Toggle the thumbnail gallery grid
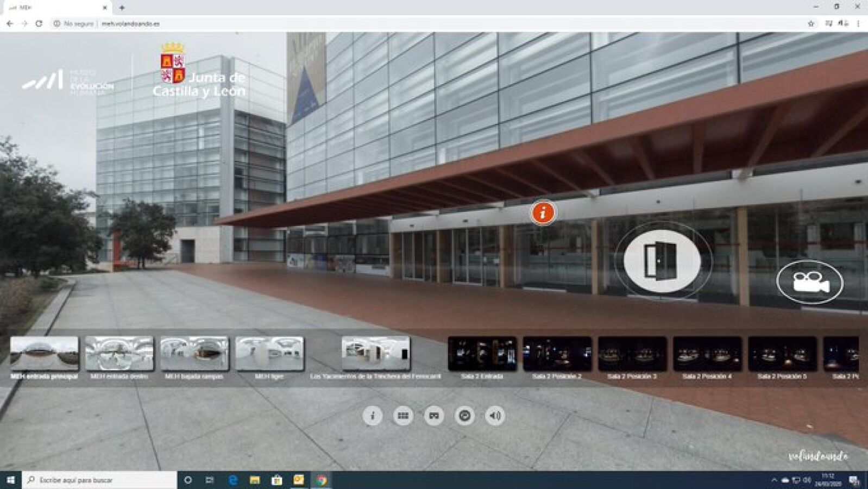Viewport: 868px width, 489px height. click(x=402, y=416)
